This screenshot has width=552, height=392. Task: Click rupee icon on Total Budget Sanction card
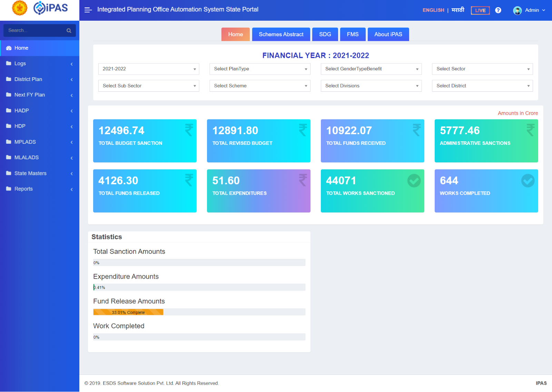(189, 130)
